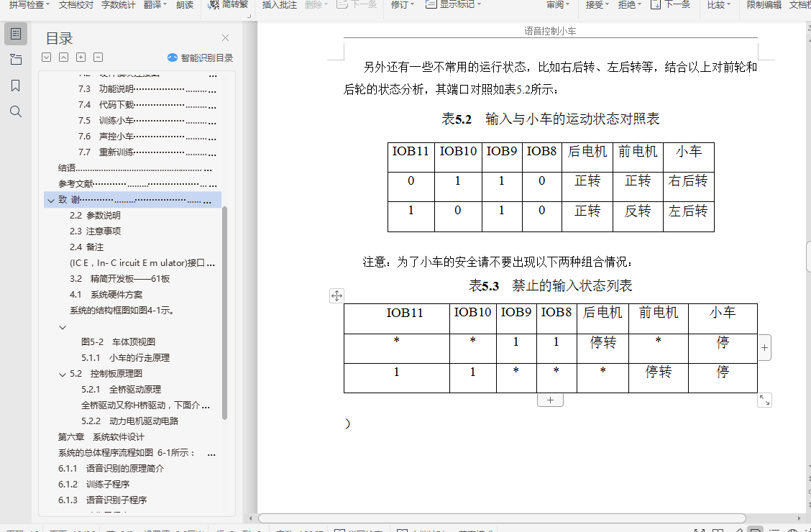
Task: Select outline entry 5.1.1 小车的行走原理
Action: point(126,358)
